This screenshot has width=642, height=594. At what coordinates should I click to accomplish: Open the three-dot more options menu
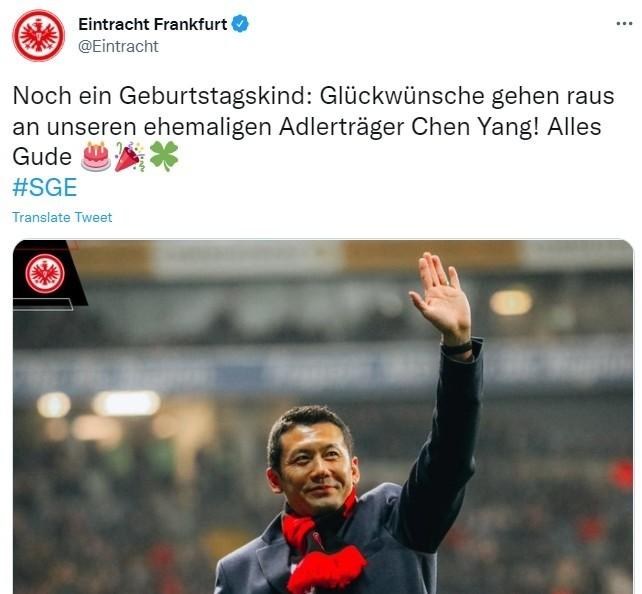(x=624, y=24)
